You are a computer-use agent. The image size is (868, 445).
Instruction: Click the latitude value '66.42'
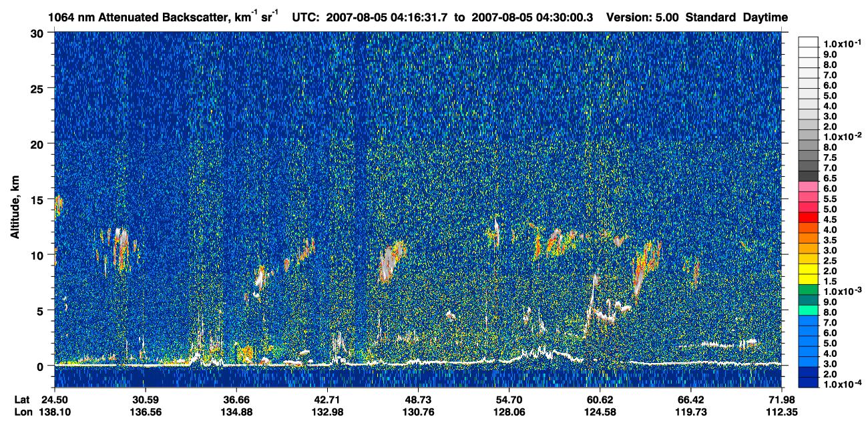tap(691, 400)
